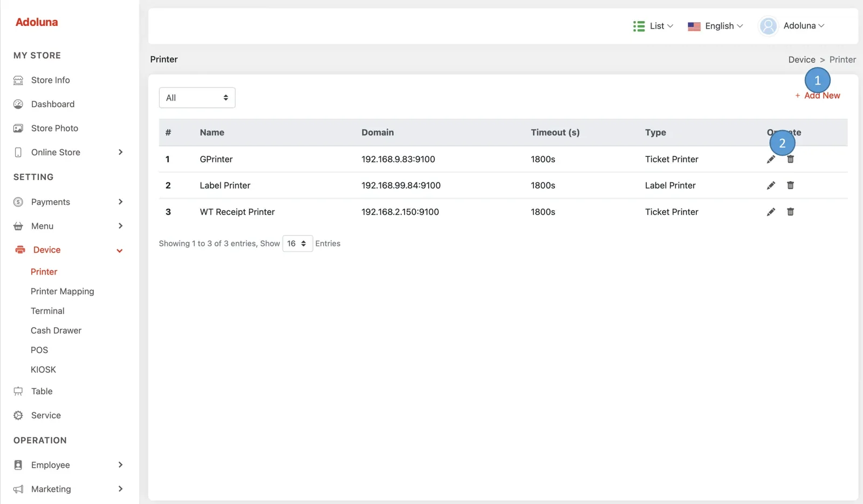Click the Table icon in sidebar
This screenshot has width=863, height=504.
(18, 391)
